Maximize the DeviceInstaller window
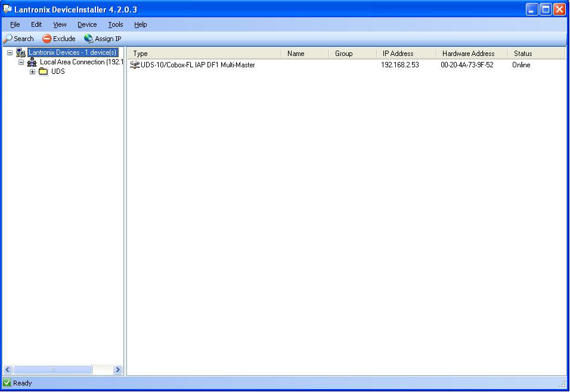This screenshot has height=392, width=570. [x=546, y=9]
